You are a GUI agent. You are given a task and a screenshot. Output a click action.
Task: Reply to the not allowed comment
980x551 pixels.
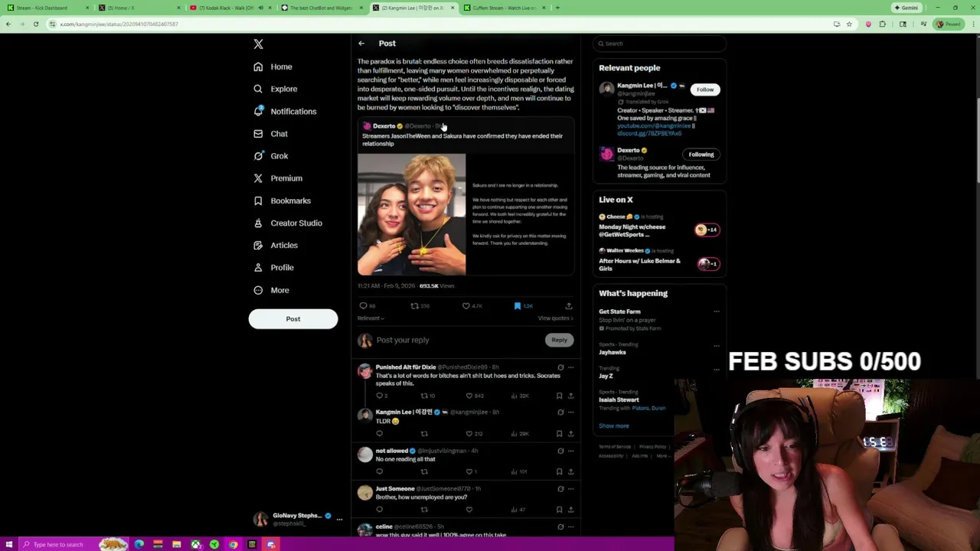[x=379, y=471]
